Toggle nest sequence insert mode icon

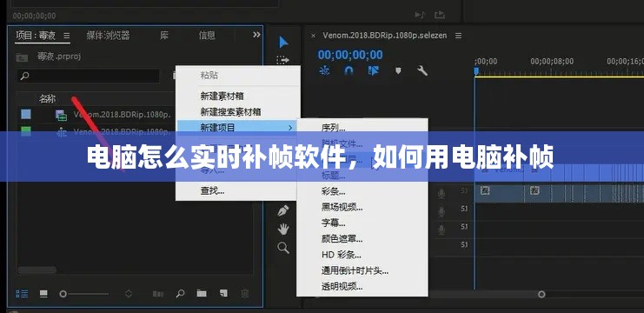tap(324, 70)
